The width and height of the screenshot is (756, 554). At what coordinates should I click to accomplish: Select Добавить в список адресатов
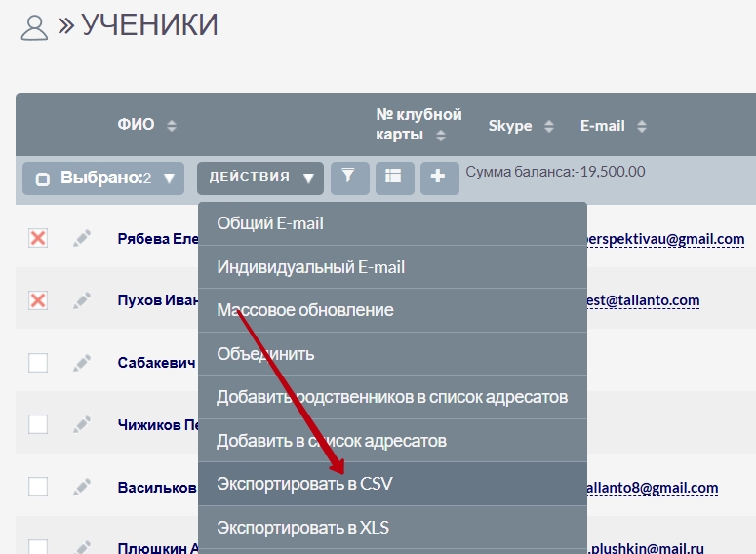point(392,441)
